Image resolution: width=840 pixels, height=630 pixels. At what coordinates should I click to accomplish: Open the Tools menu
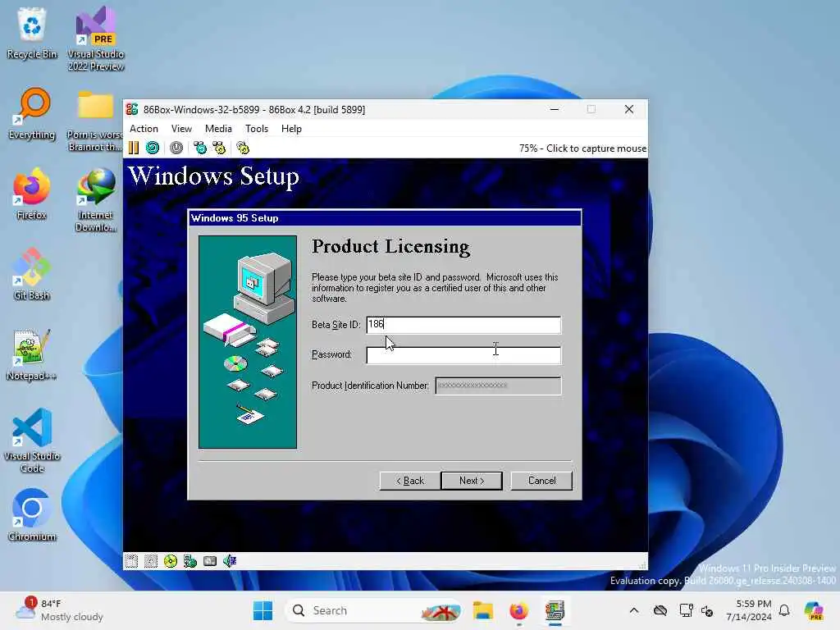tap(257, 129)
